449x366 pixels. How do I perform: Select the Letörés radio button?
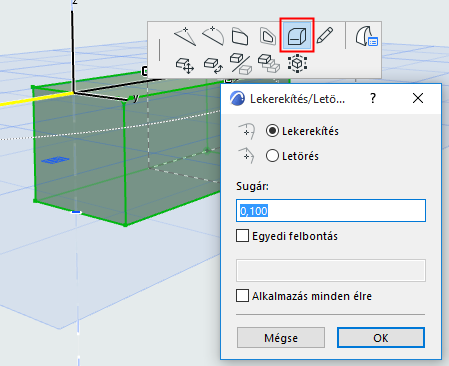click(272, 156)
